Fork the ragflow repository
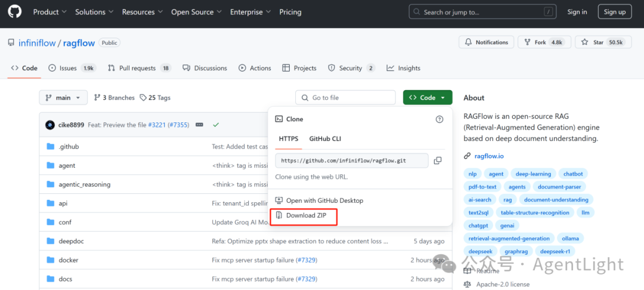This screenshot has width=644, height=290. coord(544,42)
